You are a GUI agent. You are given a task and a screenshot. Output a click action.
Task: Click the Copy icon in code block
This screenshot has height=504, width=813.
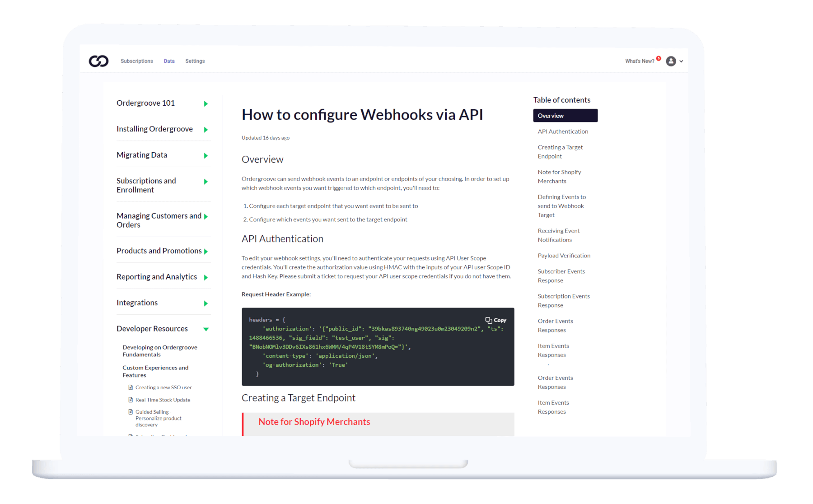[x=489, y=320]
